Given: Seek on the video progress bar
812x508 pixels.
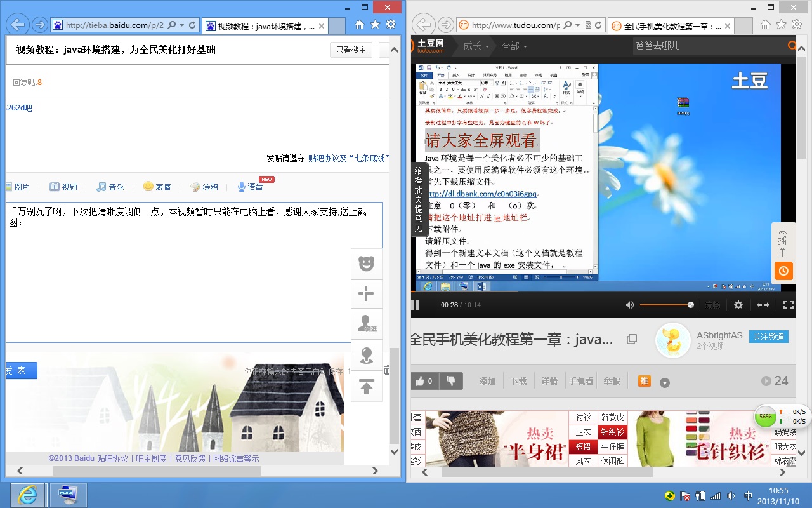Looking at the screenshot, I should [x=603, y=293].
